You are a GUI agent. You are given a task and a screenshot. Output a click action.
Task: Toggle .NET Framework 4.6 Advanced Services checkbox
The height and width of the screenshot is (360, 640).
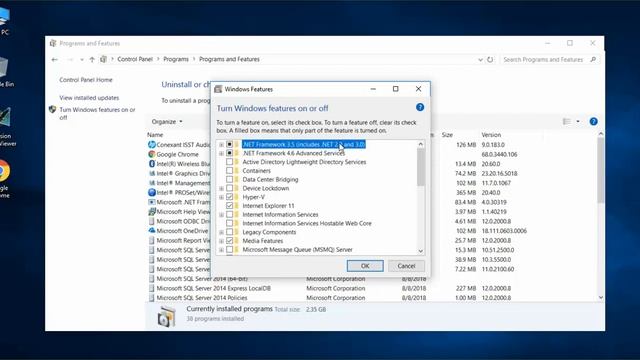(229, 153)
